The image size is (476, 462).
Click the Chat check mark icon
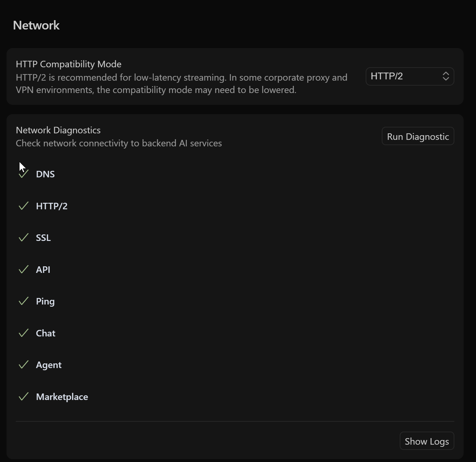[x=24, y=333]
